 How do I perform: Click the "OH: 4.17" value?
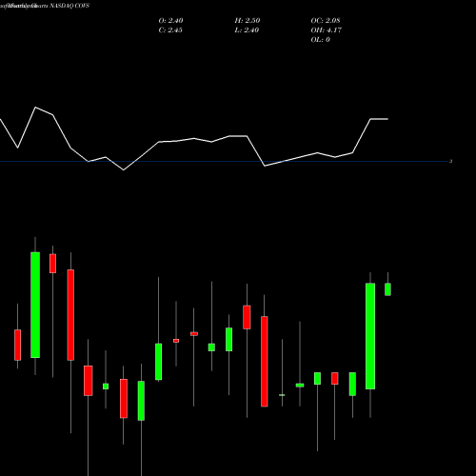pos(326,30)
